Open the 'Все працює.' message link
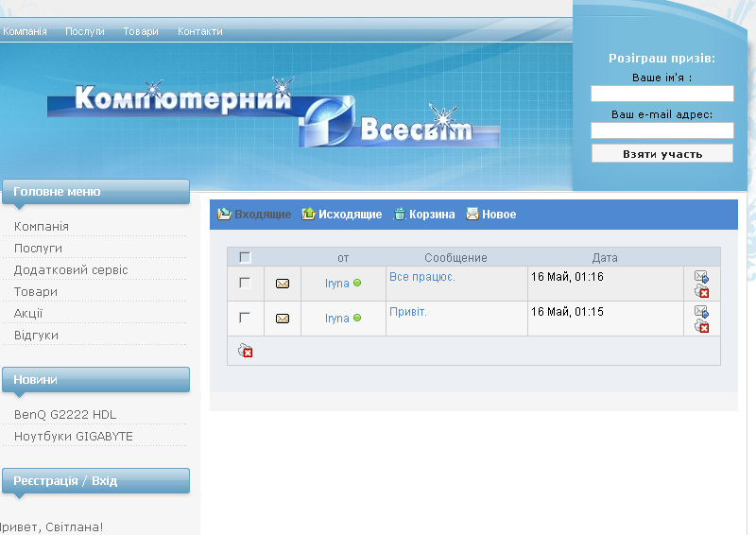Screen dimensions: 756x535 click(x=422, y=277)
